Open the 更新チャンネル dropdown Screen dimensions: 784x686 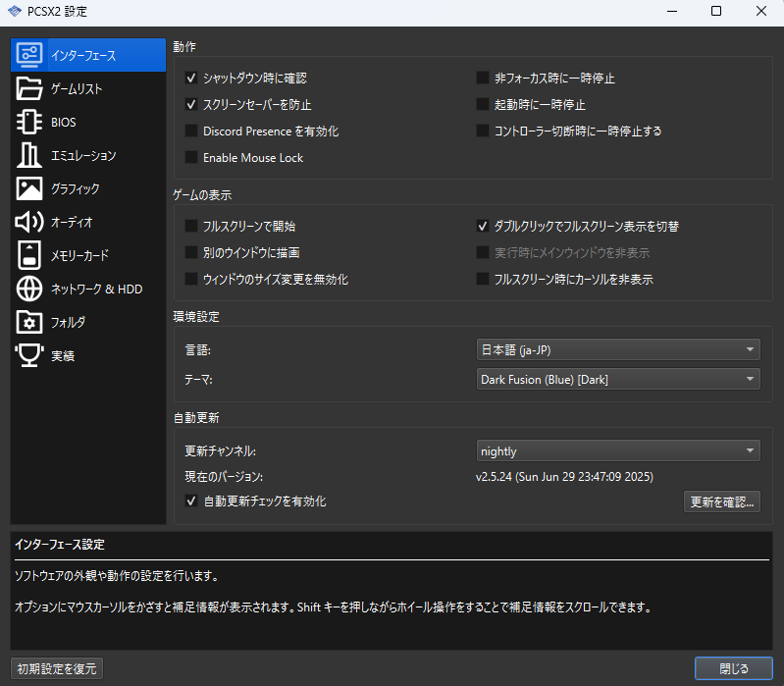(618, 450)
